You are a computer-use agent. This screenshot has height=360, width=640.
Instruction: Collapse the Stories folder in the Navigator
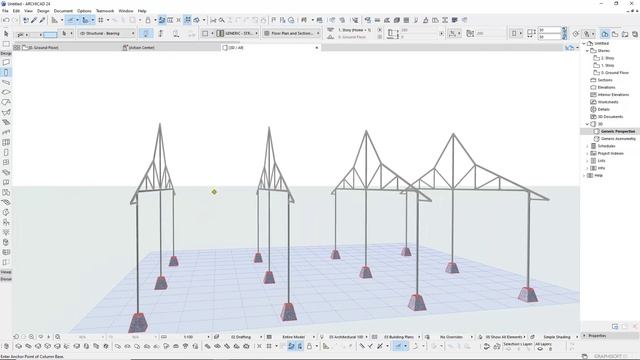point(588,51)
